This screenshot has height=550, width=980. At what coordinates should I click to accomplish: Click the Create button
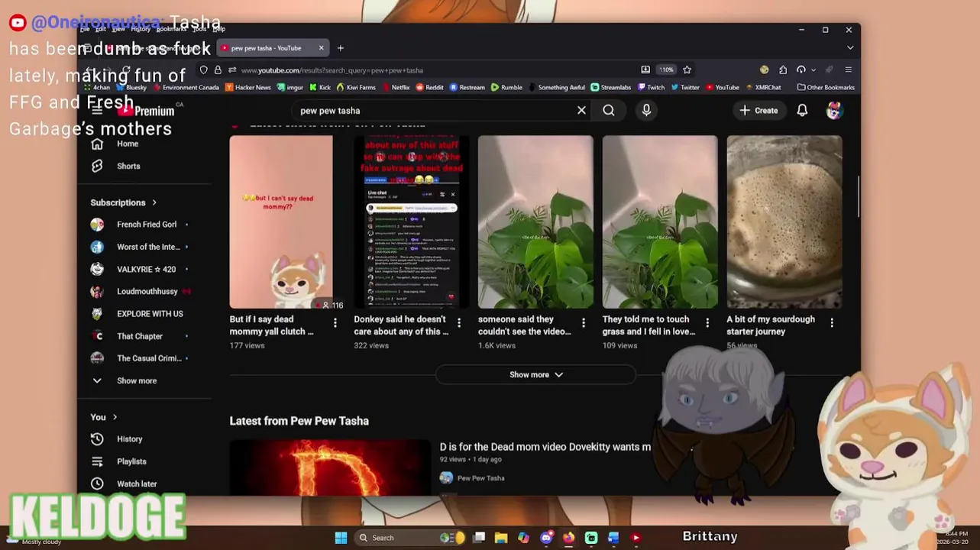tap(758, 110)
